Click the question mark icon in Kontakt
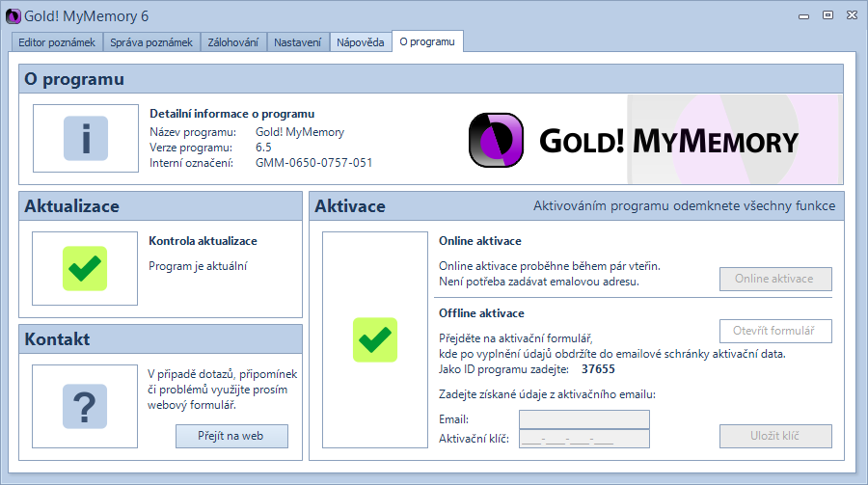 (x=85, y=406)
